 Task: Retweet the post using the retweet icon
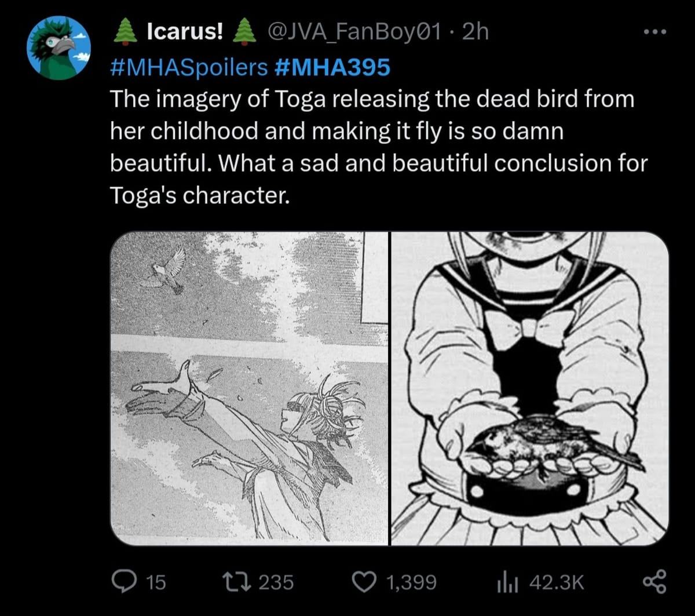click(x=236, y=582)
